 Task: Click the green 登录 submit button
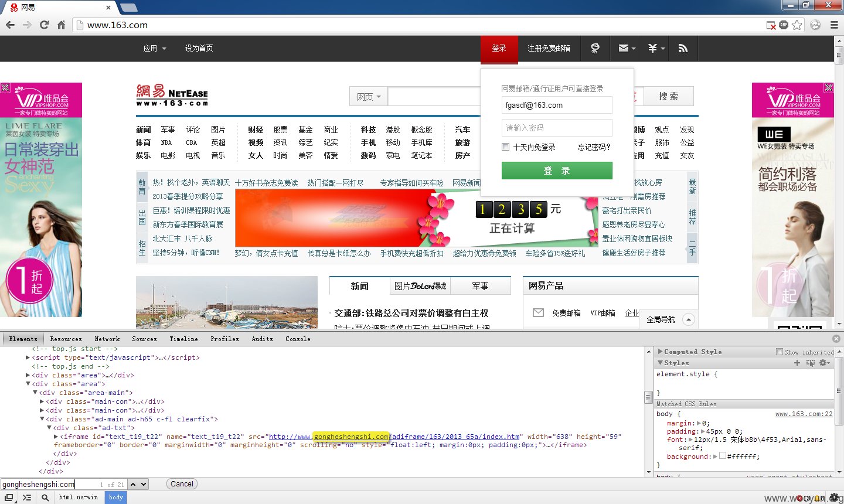557,171
